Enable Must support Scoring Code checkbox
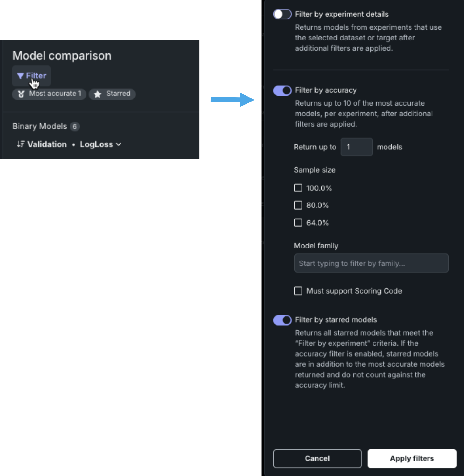The width and height of the screenshot is (464, 476). [298, 291]
